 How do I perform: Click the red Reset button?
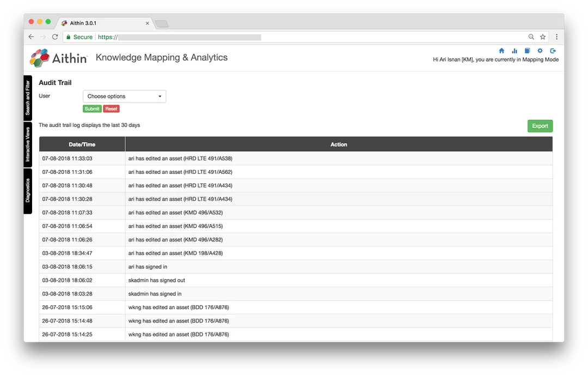coord(112,109)
